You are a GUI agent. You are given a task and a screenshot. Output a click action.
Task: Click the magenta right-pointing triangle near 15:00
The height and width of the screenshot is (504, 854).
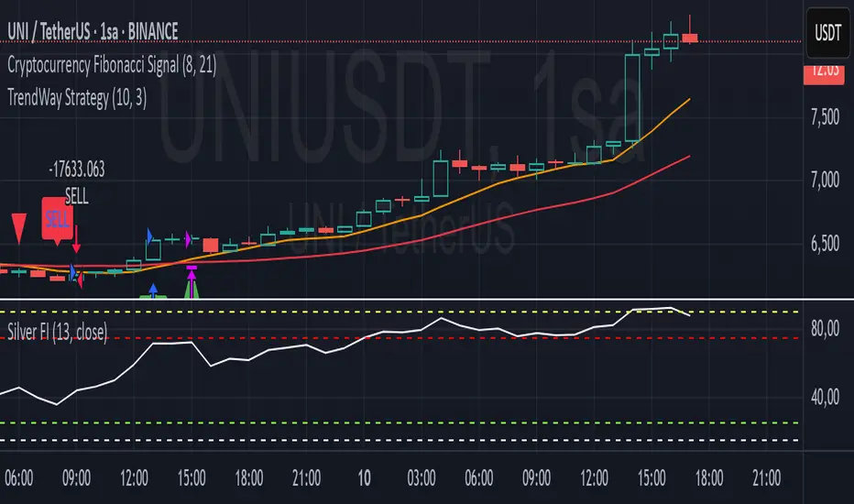click(x=188, y=238)
